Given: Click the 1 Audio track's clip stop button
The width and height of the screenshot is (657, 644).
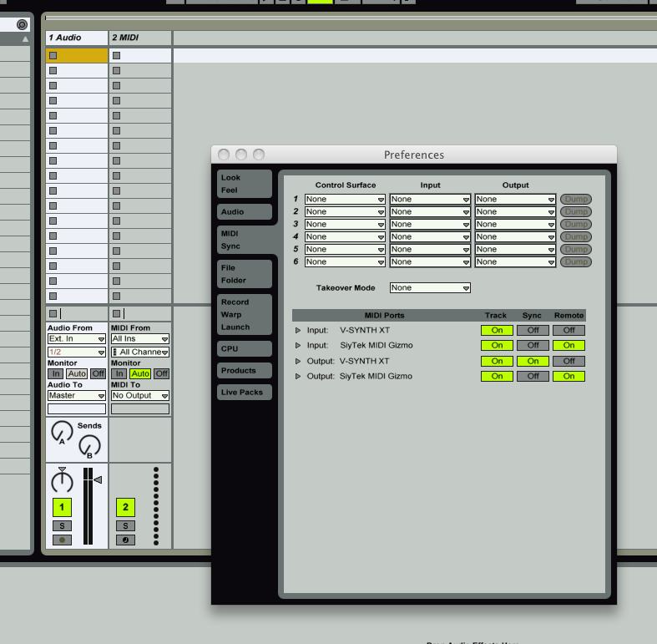Looking at the screenshot, I should click(x=53, y=313).
